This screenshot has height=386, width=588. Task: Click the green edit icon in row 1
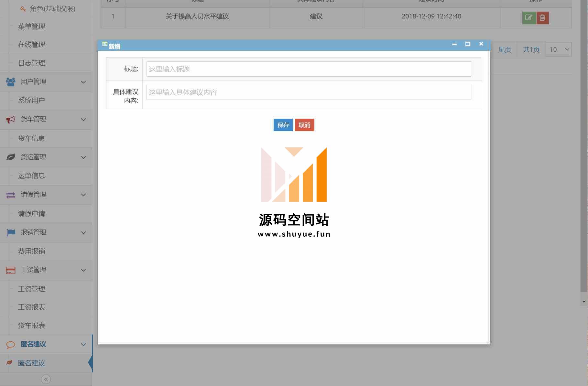529,18
